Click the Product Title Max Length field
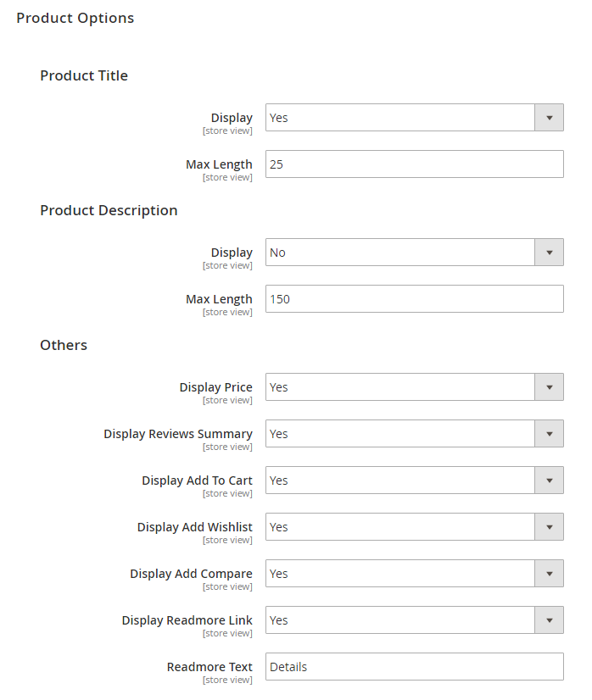Image resolution: width=592 pixels, height=700 pixels. coord(414,164)
